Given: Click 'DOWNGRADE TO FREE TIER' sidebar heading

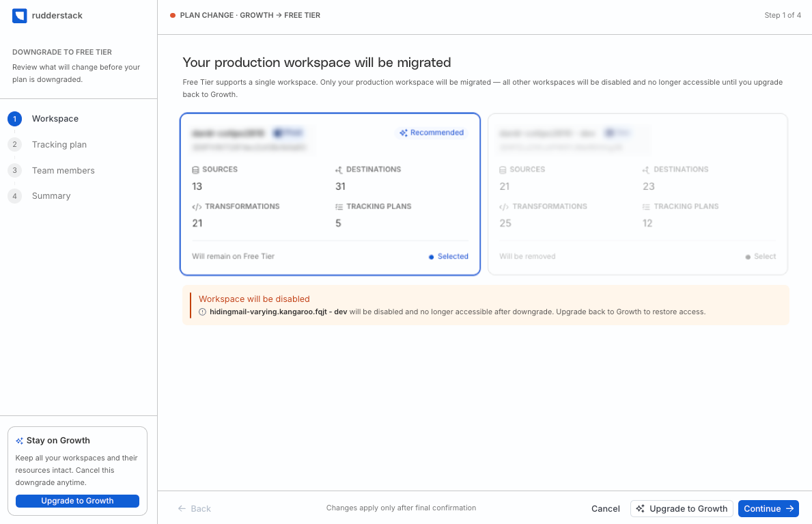Looking at the screenshot, I should pyautogui.click(x=62, y=53).
